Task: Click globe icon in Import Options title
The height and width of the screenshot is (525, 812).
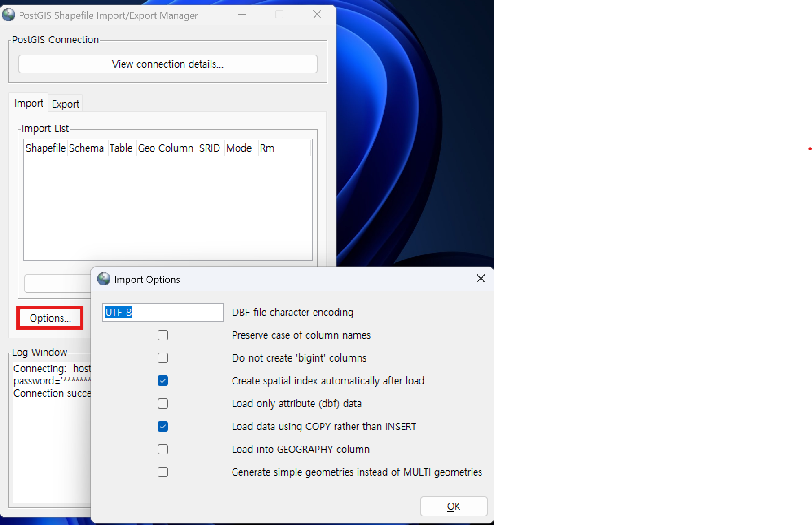Action: coord(104,279)
